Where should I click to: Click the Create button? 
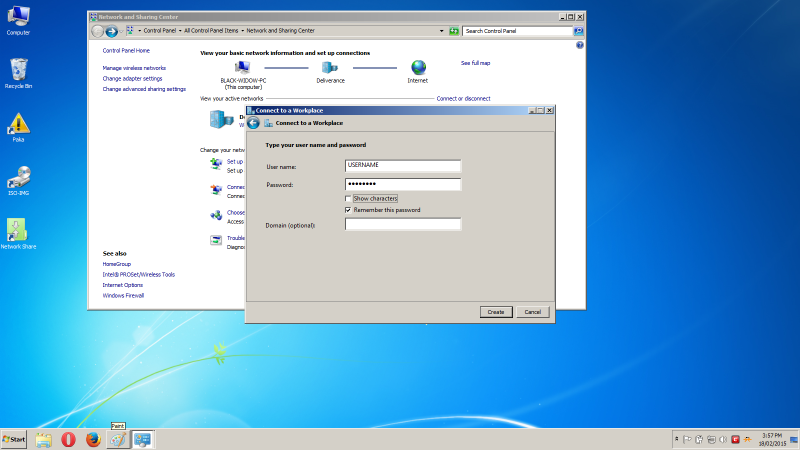[x=495, y=312]
